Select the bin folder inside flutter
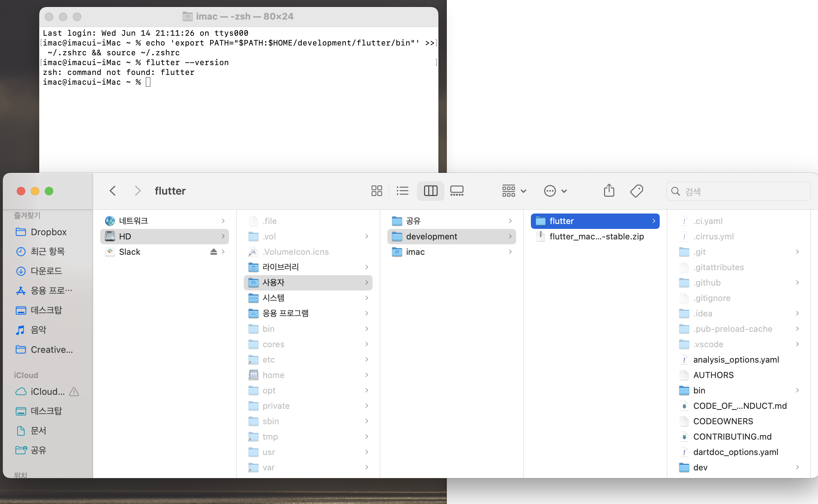 pos(739,390)
